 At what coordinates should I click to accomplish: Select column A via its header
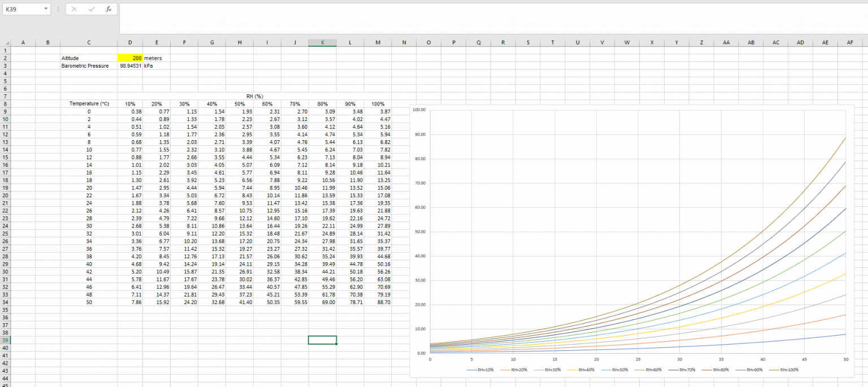[23, 43]
